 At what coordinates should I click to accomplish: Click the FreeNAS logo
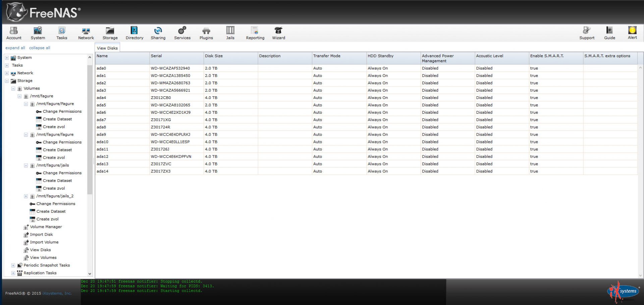44,12
